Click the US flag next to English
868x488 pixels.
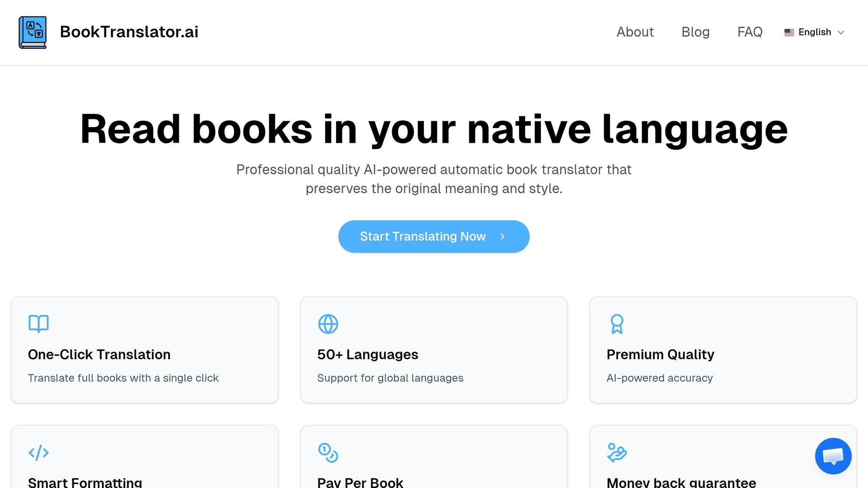click(x=789, y=32)
